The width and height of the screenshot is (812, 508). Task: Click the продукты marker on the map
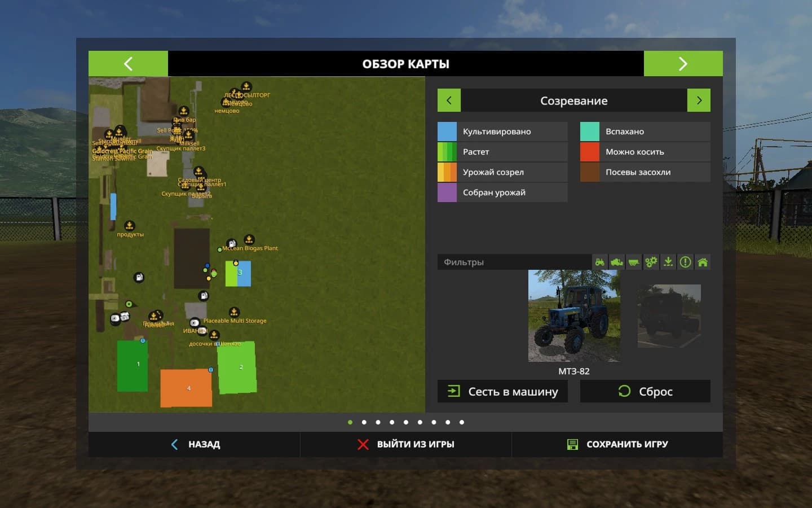[129, 226]
